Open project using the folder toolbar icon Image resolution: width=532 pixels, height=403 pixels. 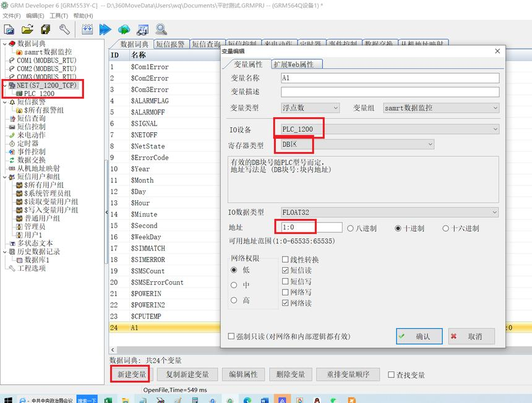(x=27, y=30)
